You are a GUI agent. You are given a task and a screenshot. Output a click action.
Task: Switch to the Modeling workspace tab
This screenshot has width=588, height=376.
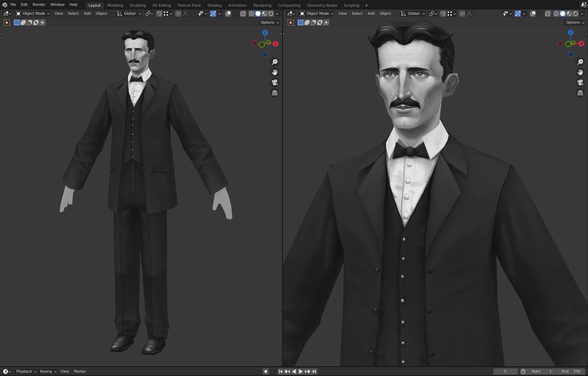pyautogui.click(x=115, y=5)
